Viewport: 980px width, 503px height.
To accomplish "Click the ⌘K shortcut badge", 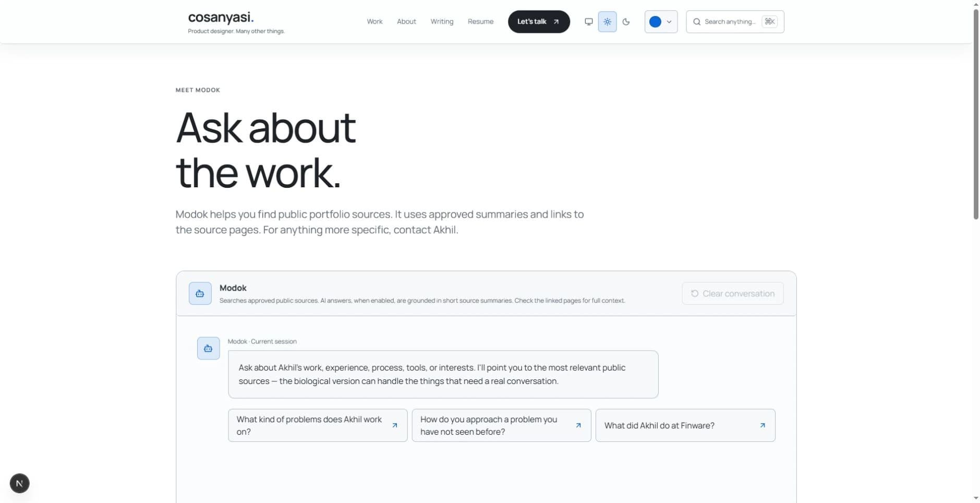I will (769, 21).
